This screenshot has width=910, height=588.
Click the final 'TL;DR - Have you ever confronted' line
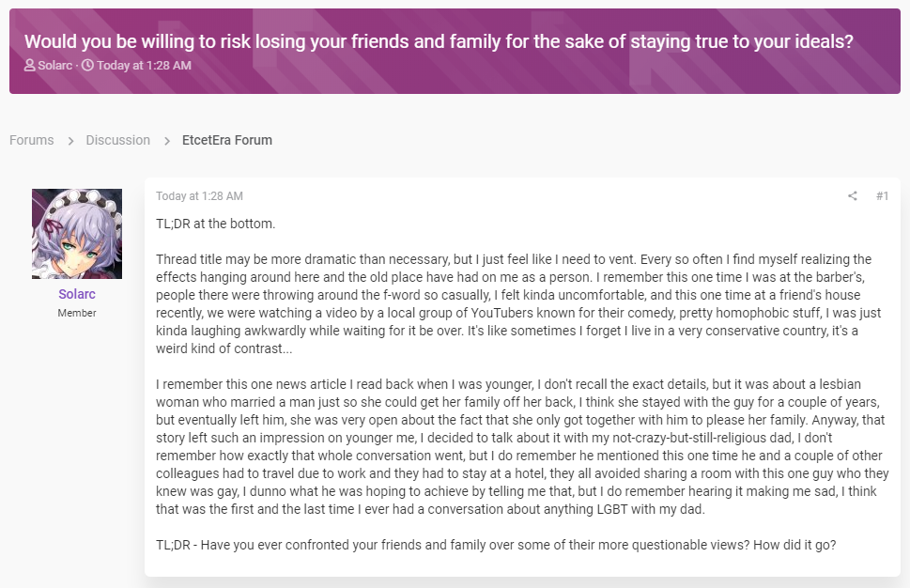pyautogui.click(x=496, y=545)
